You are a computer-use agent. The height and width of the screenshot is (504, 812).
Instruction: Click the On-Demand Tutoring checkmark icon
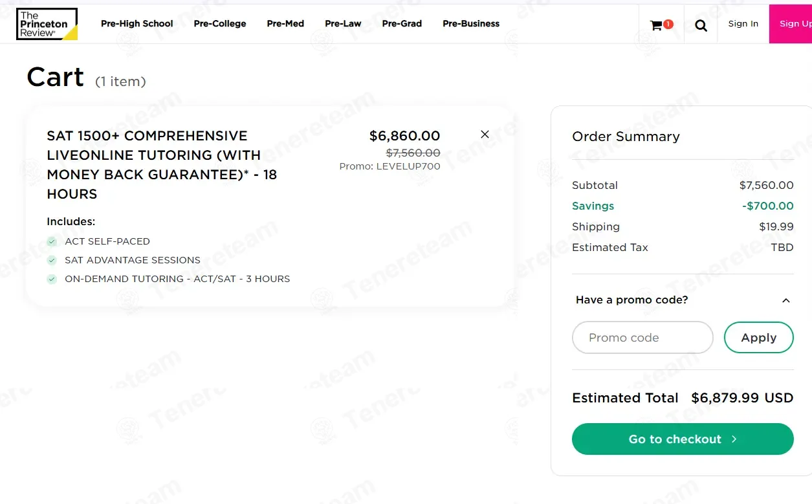coord(52,279)
